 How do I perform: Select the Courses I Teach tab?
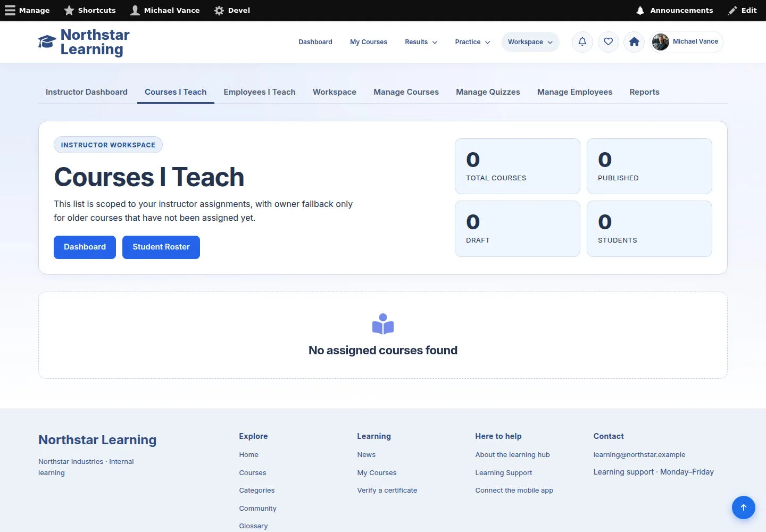(x=176, y=92)
